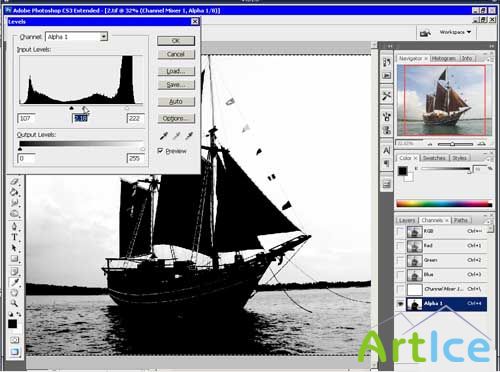Image resolution: width=500 pixels, height=372 pixels.
Task: Click the Auto button in Levels
Action: click(176, 101)
